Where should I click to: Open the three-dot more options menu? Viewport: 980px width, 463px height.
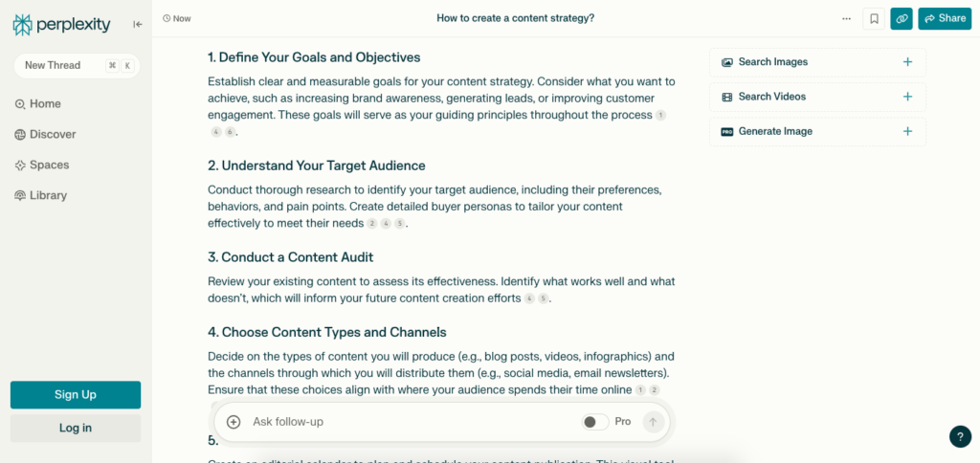(846, 18)
